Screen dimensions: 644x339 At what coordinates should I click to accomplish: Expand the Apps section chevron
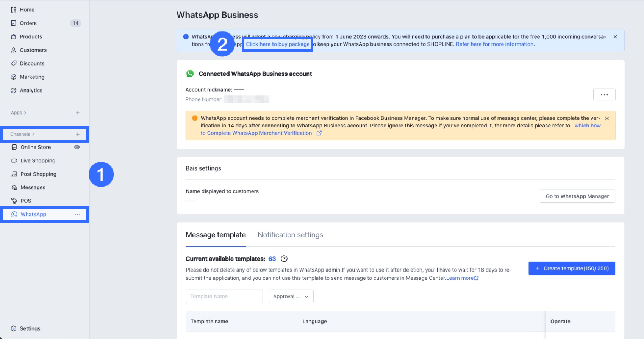pos(25,113)
